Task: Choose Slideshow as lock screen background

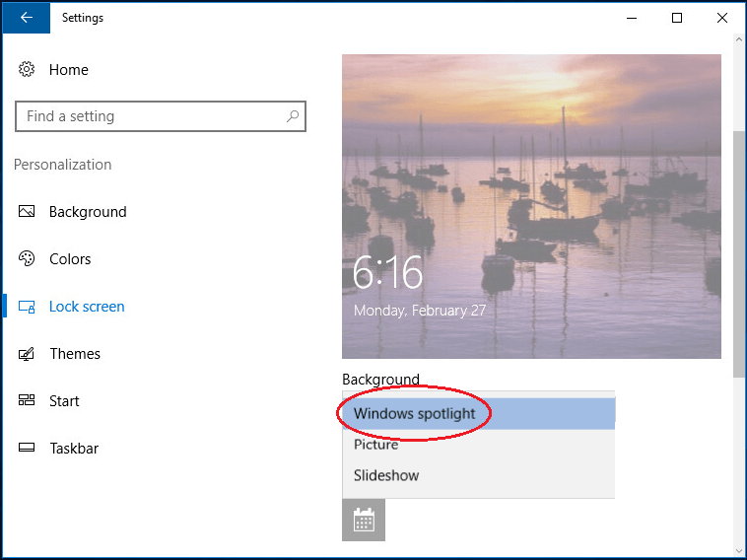Action: 479,475
